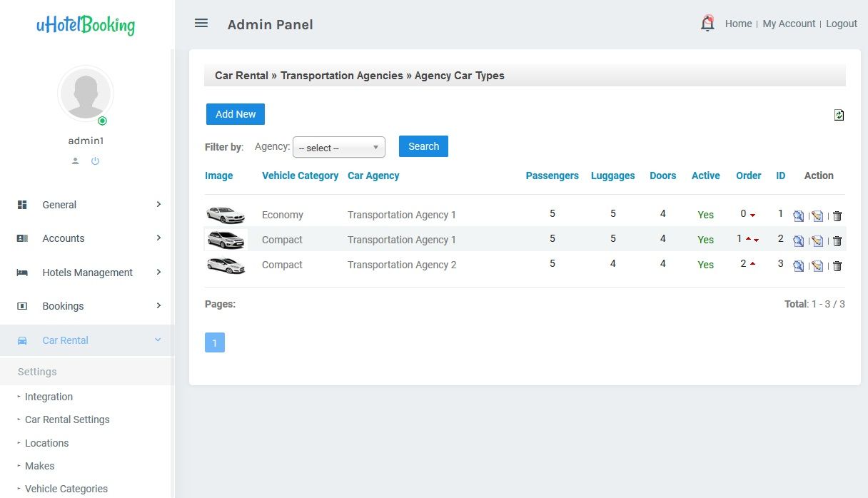Move the ID 3 row up in order
The width and height of the screenshot is (868, 498).
[752, 264]
